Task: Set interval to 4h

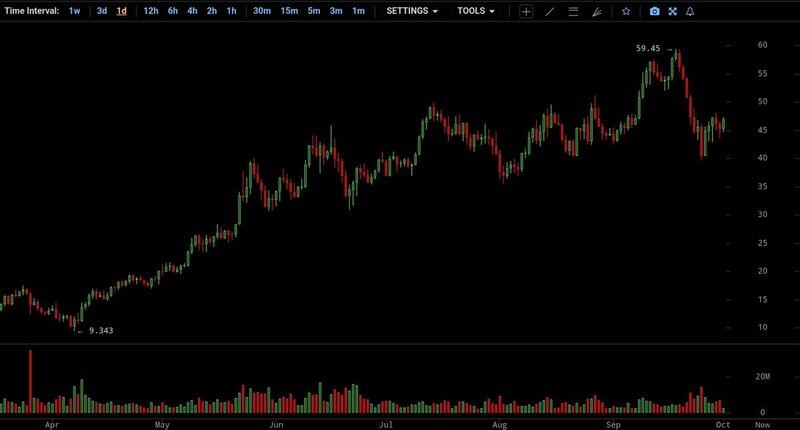Action: click(192, 11)
